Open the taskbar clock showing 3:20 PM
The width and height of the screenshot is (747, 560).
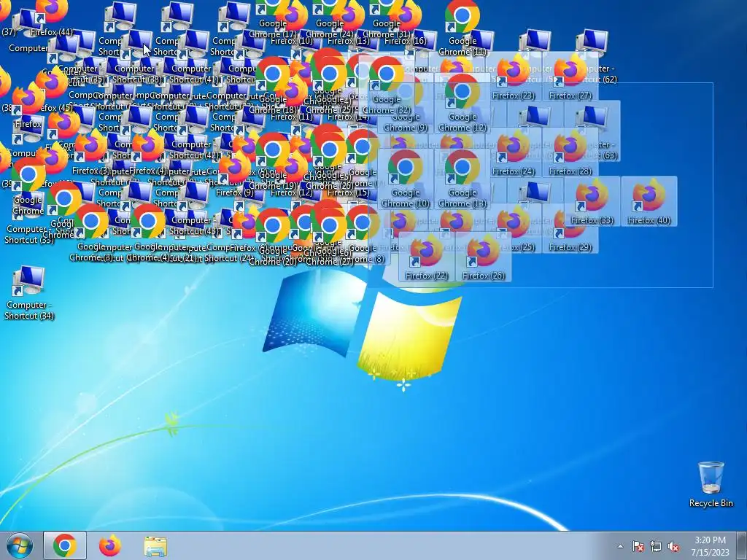[x=710, y=545]
